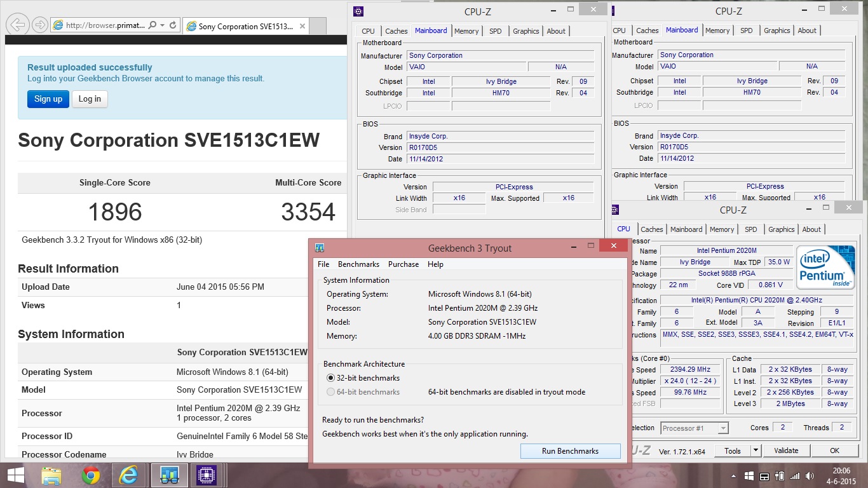Open the Purchase menu in Geekbench
Viewport: 868px width, 488px height.
click(x=403, y=264)
